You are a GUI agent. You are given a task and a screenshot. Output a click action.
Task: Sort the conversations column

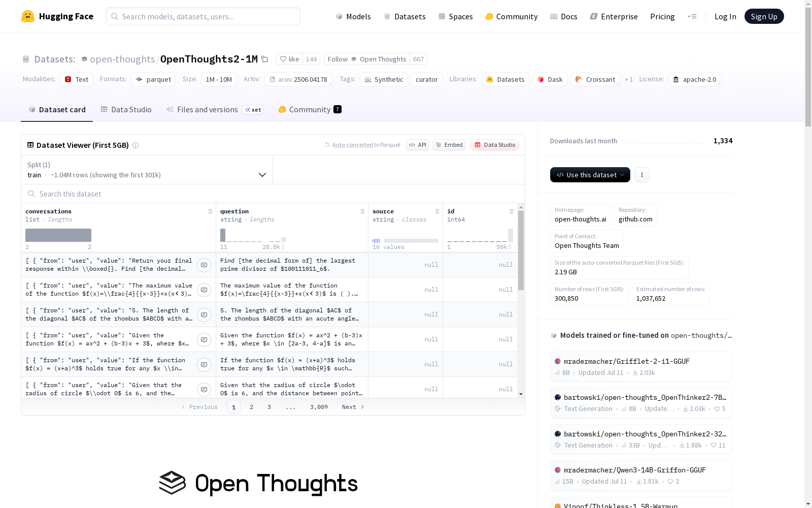[210, 211]
